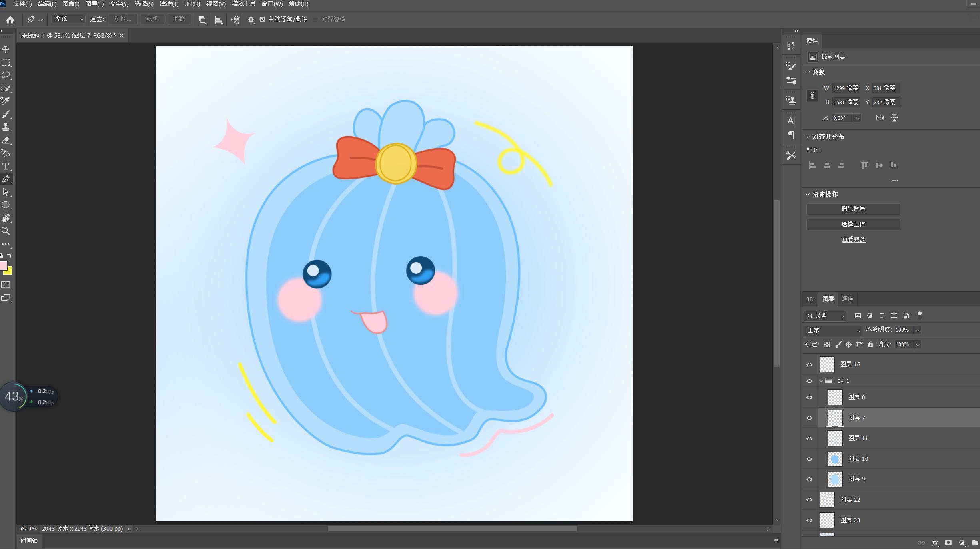Hide 图层 10 layer visibility
The width and height of the screenshot is (980, 549).
click(x=810, y=459)
